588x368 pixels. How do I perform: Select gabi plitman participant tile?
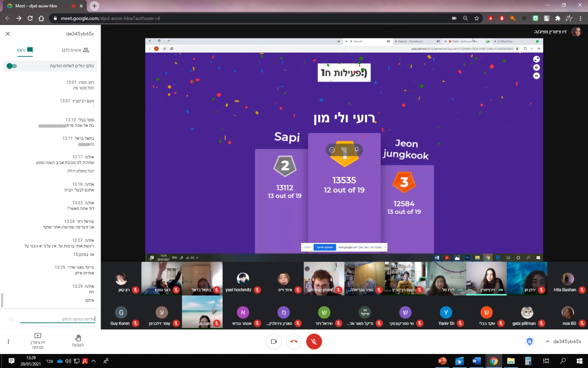527,312
